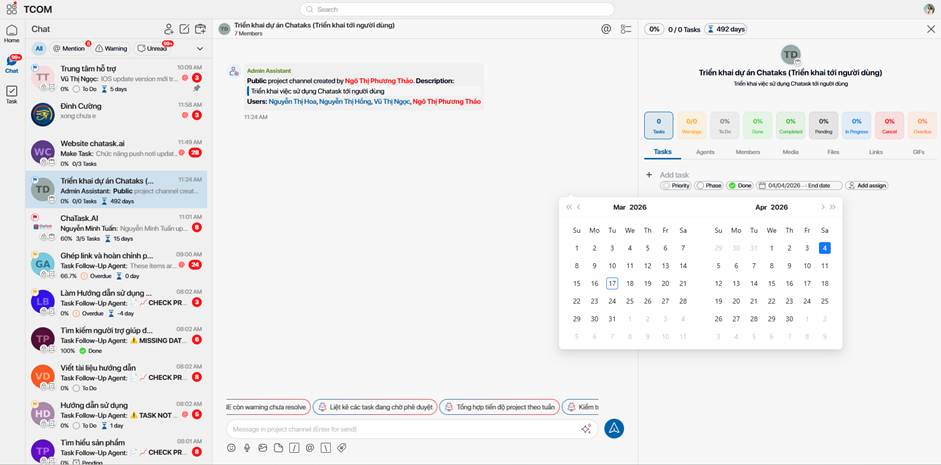Screen dimensions: 941x465
Task: Toggle the Mention chat filter
Action: click(x=69, y=49)
